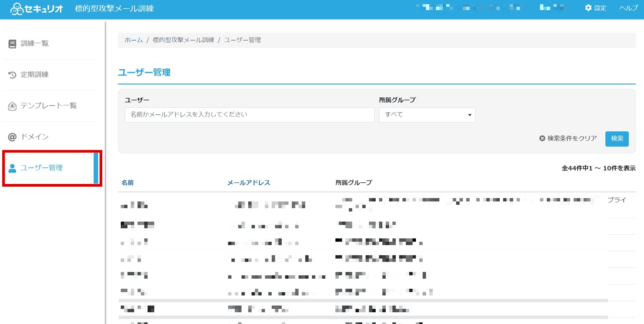644x324 pixels.
Task: Click 検索条件をクリア link
Action: (572, 138)
